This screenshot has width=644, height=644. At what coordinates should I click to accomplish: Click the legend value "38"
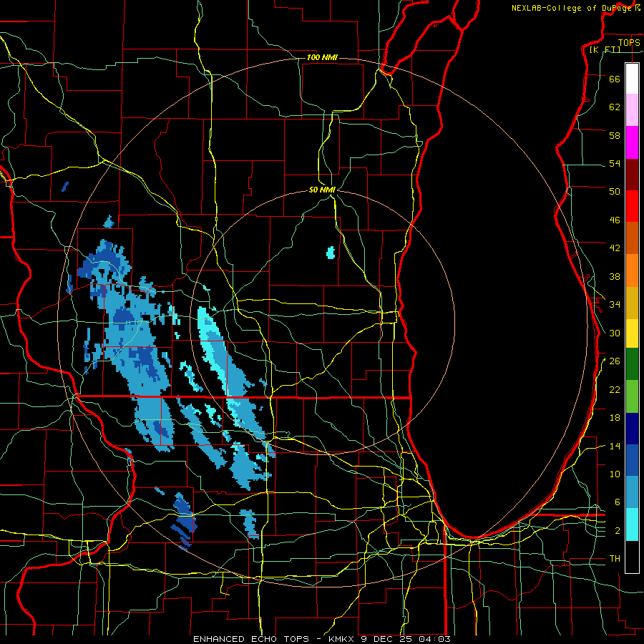pos(615,276)
